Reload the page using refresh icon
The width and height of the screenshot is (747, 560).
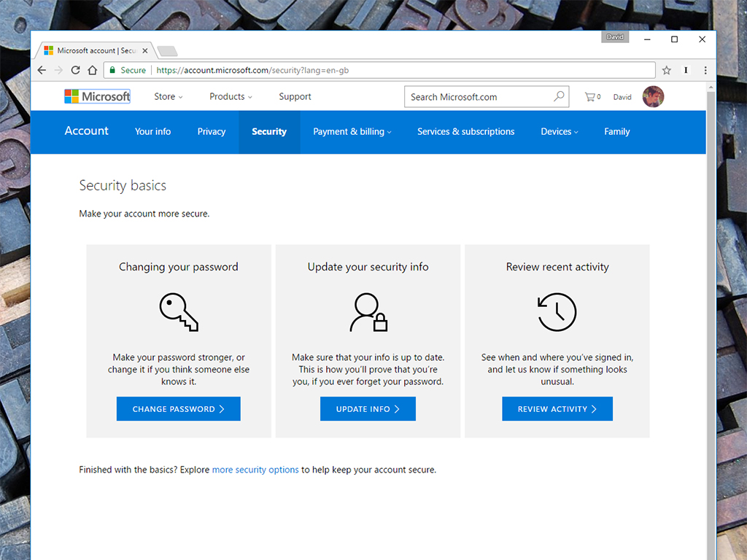[75, 71]
